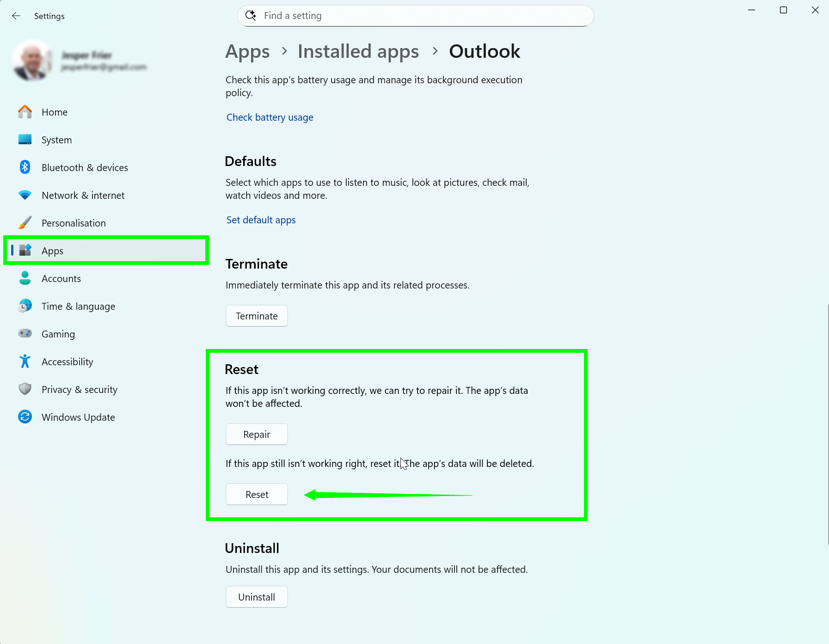Click the Windows Update sync icon
The height and width of the screenshot is (644, 829).
(x=25, y=417)
